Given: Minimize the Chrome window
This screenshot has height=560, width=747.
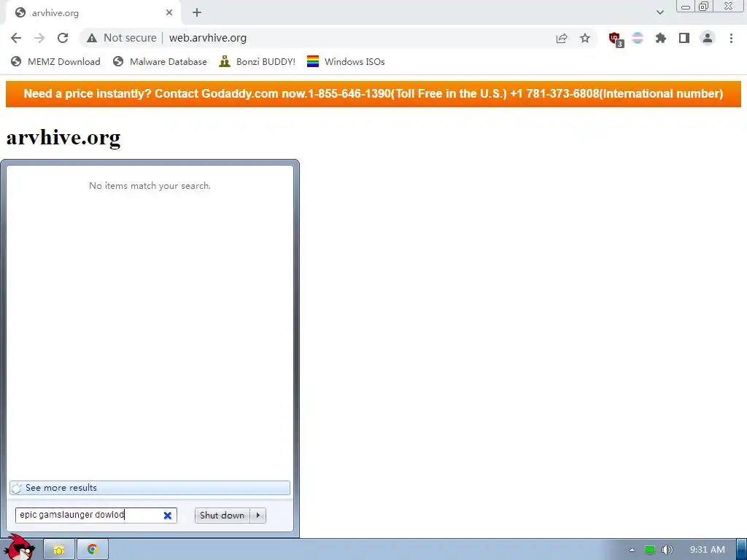Looking at the screenshot, I should tap(686, 7).
